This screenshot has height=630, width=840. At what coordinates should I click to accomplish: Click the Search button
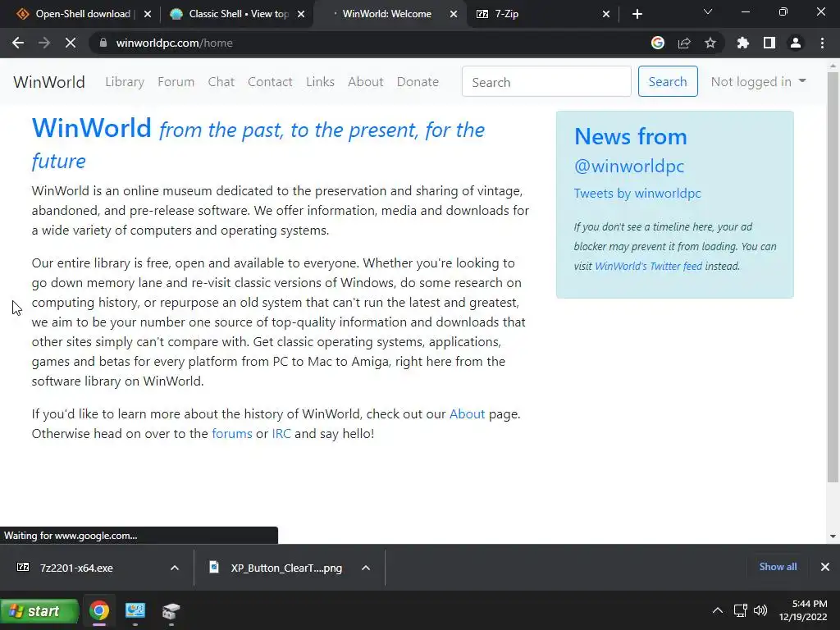pos(668,81)
